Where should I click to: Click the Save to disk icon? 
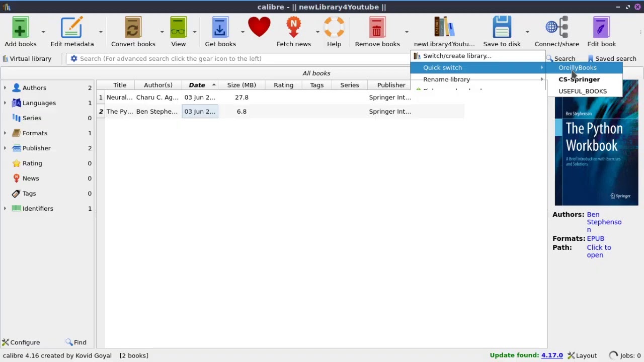point(502,28)
